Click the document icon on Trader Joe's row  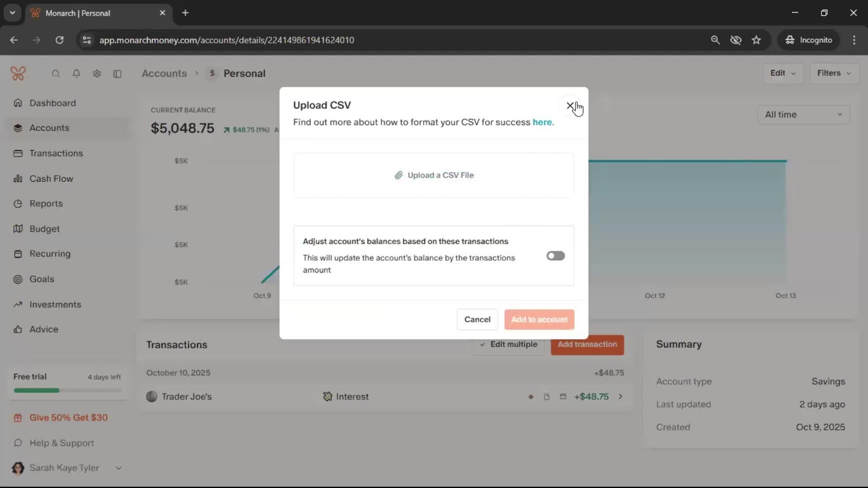pyautogui.click(x=547, y=397)
